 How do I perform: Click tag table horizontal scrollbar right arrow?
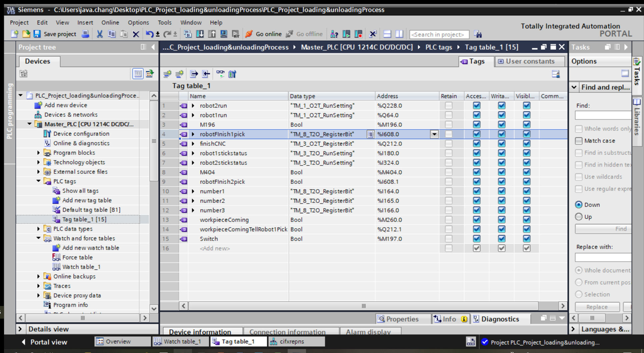pyautogui.click(x=563, y=306)
